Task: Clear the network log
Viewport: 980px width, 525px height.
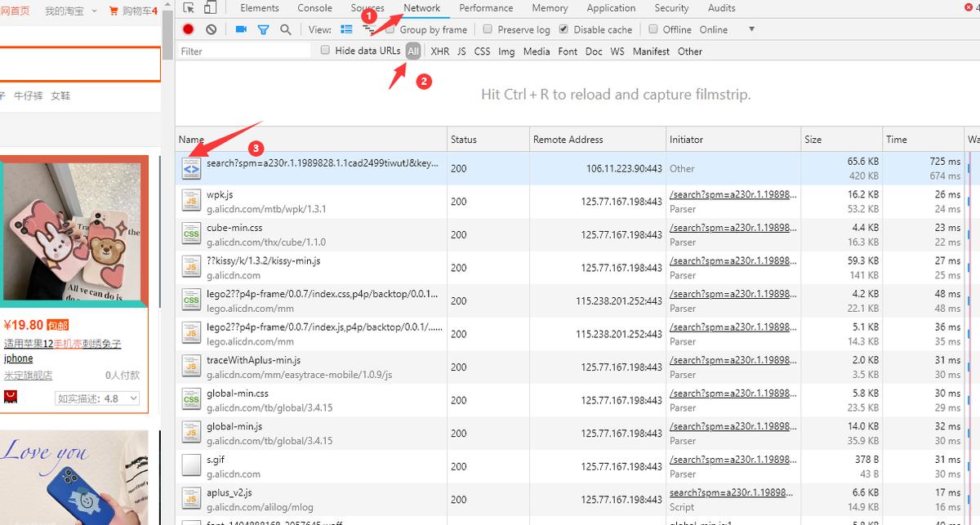Action: point(212,29)
